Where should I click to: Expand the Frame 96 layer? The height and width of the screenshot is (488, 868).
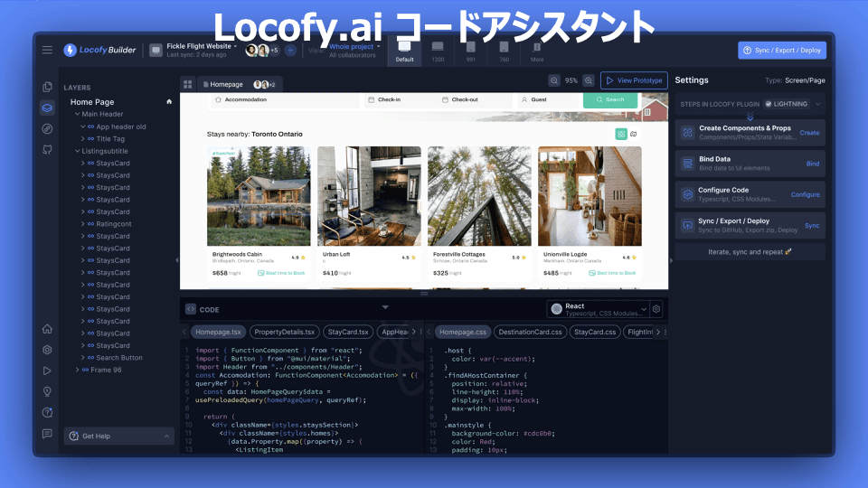pos(77,370)
